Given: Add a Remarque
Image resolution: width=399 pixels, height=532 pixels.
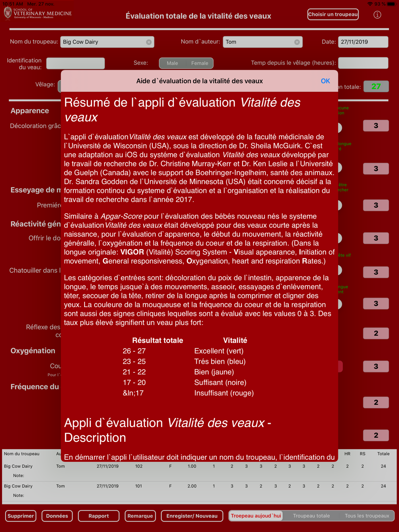Looking at the screenshot, I should click(x=140, y=516).
